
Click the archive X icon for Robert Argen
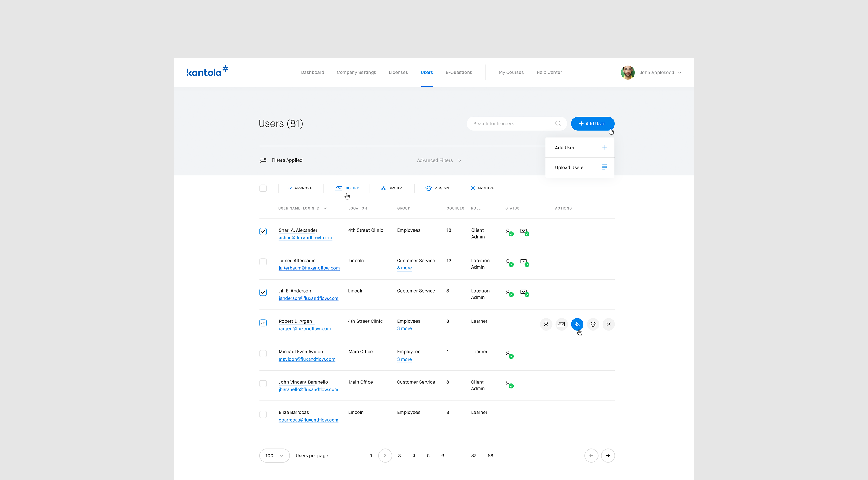tap(608, 324)
